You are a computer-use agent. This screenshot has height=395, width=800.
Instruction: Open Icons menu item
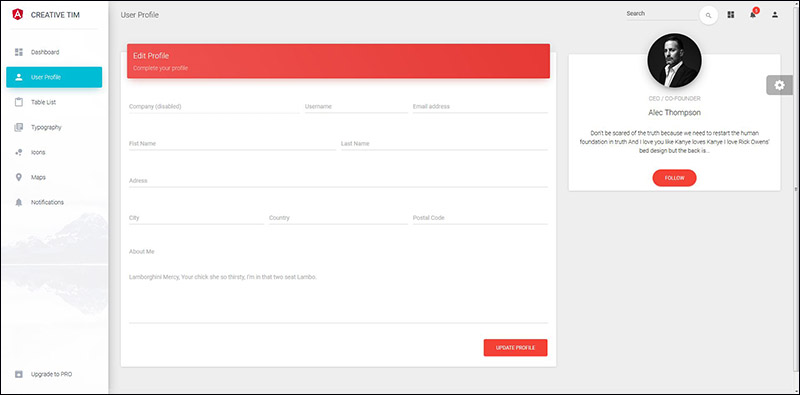tap(54, 152)
